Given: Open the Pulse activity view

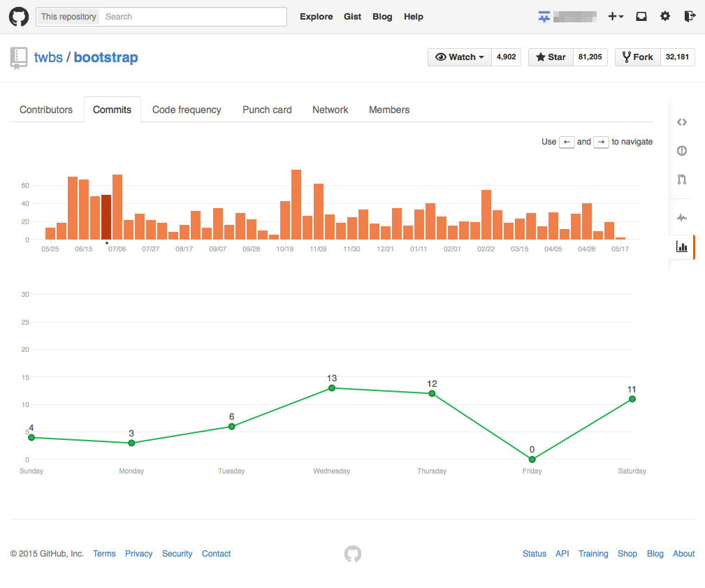Looking at the screenshot, I should 681,217.
